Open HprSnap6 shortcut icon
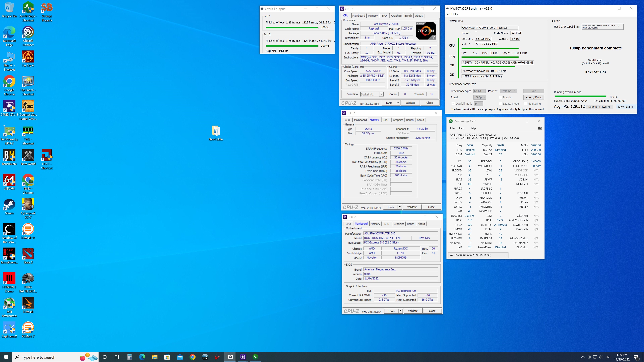Image resolution: width=644 pixels, height=362 pixels. (x=28, y=86)
